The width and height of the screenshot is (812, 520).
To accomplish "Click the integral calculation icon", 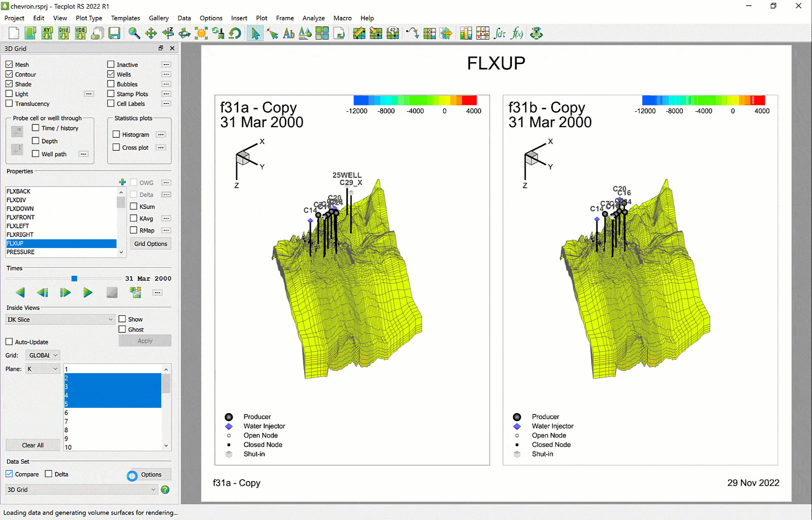I will click(x=500, y=33).
